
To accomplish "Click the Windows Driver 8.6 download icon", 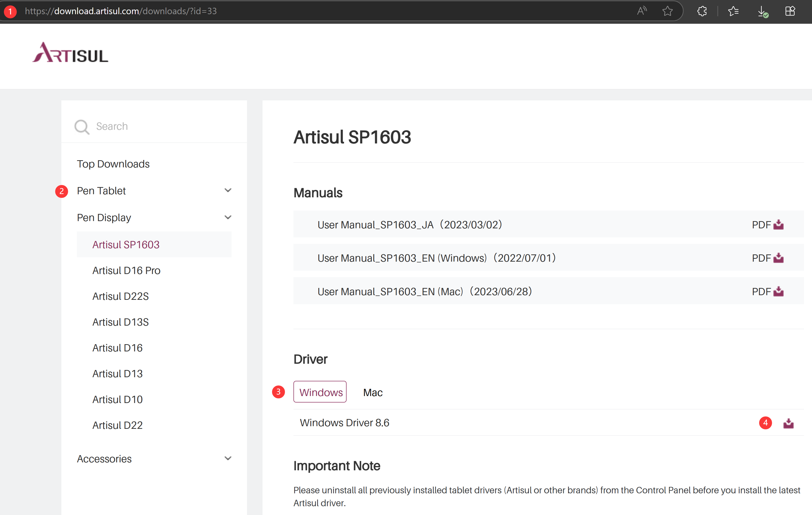I will coord(788,423).
